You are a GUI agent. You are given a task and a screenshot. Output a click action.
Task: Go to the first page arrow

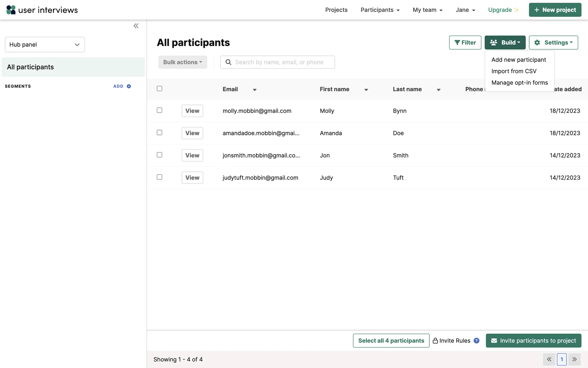click(x=549, y=359)
